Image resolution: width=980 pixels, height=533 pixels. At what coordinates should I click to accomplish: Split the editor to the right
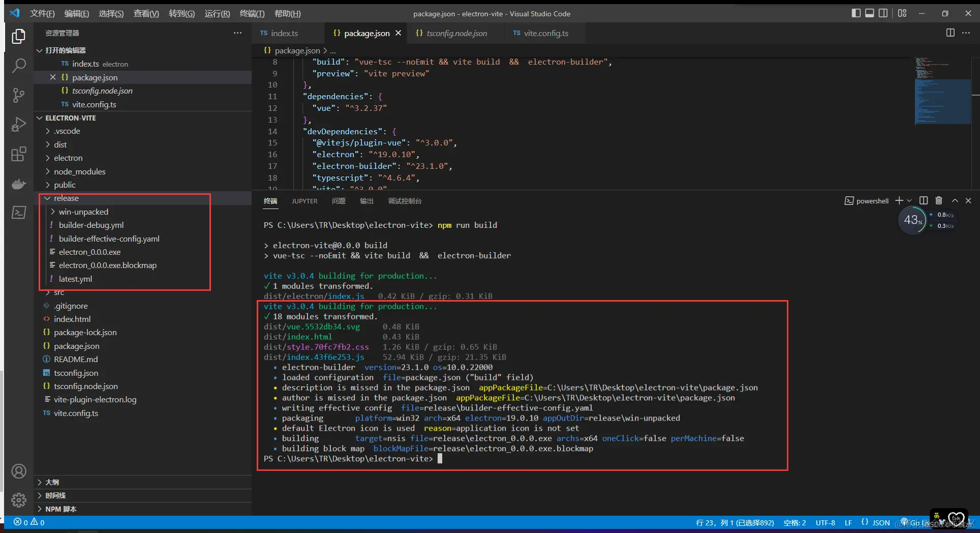950,33
